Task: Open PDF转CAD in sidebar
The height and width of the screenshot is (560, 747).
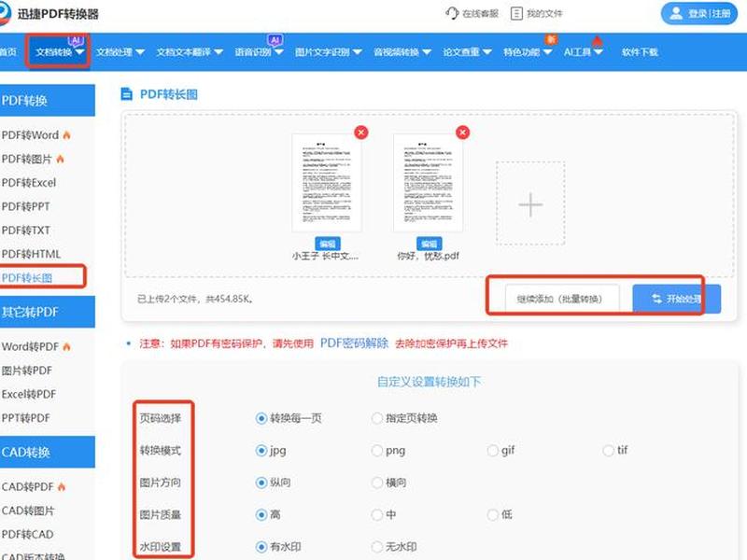Action: coord(27,534)
